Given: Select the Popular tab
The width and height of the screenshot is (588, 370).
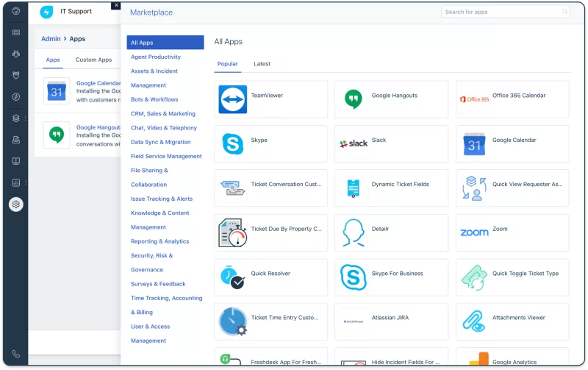Looking at the screenshot, I should tap(227, 64).
